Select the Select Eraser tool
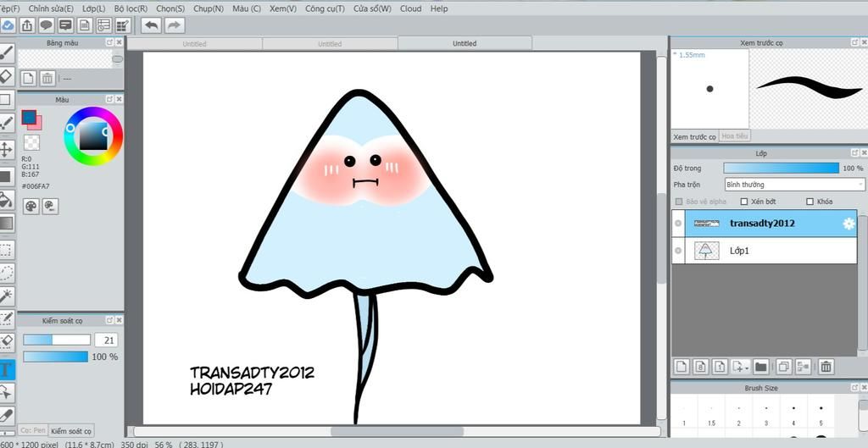 (6, 342)
